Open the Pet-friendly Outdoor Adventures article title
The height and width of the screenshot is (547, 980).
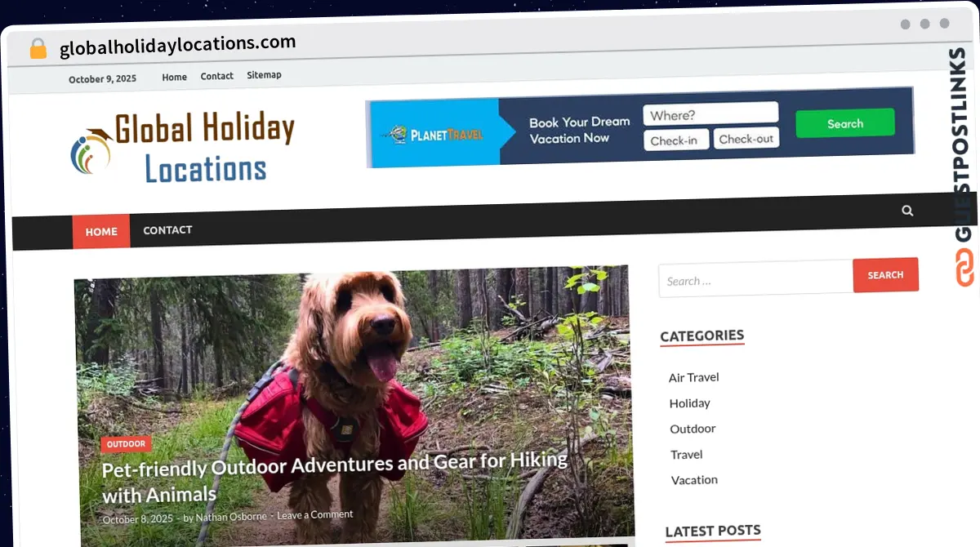[335, 478]
